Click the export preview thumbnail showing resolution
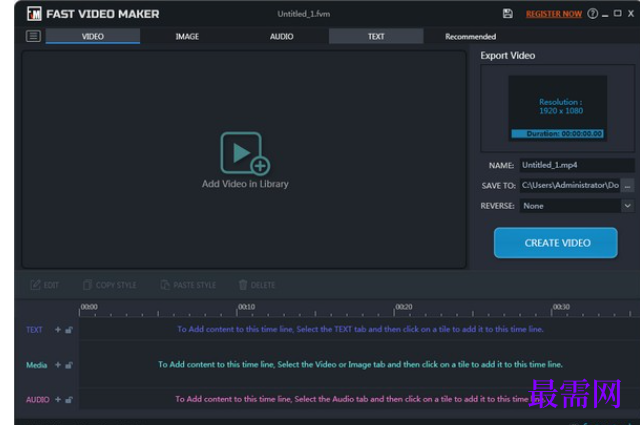Image resolution: width=640 pixels, height=425 pixels. [x=558, y=109]
